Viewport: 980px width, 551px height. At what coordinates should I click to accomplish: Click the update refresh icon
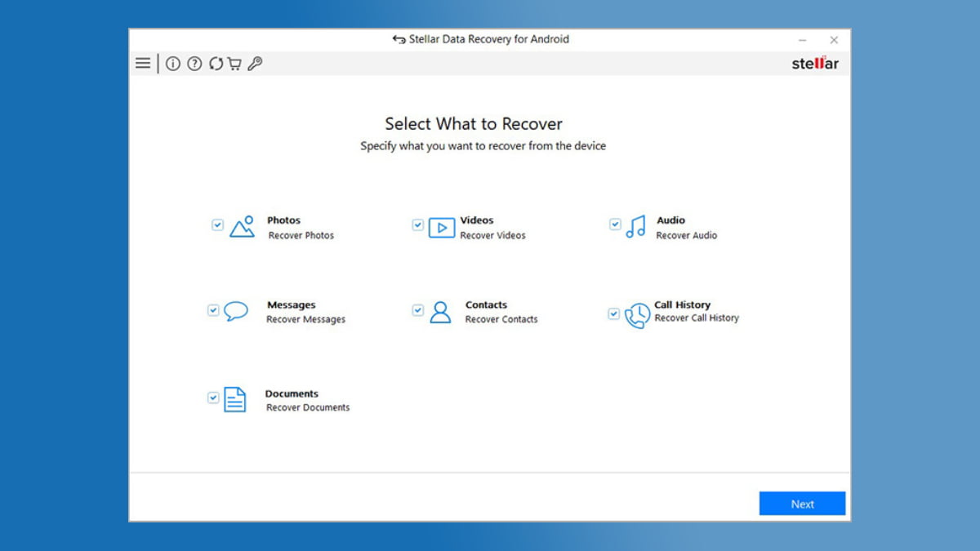(x=216, y=64)
